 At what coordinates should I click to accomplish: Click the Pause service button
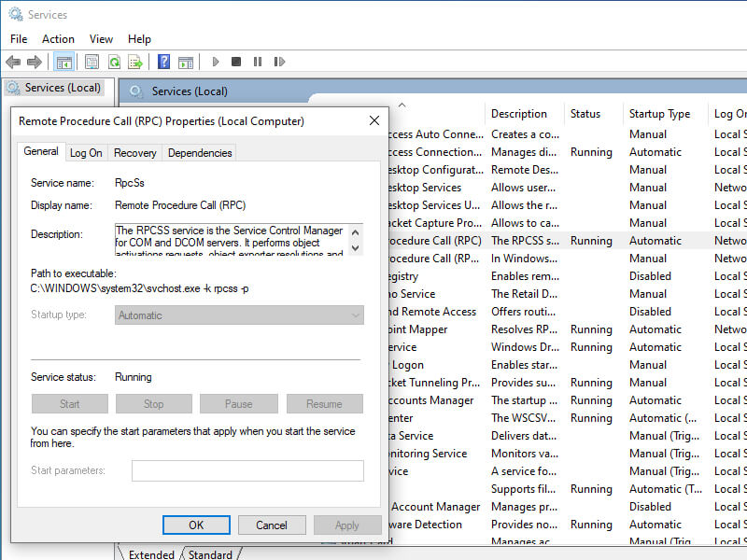239,404
